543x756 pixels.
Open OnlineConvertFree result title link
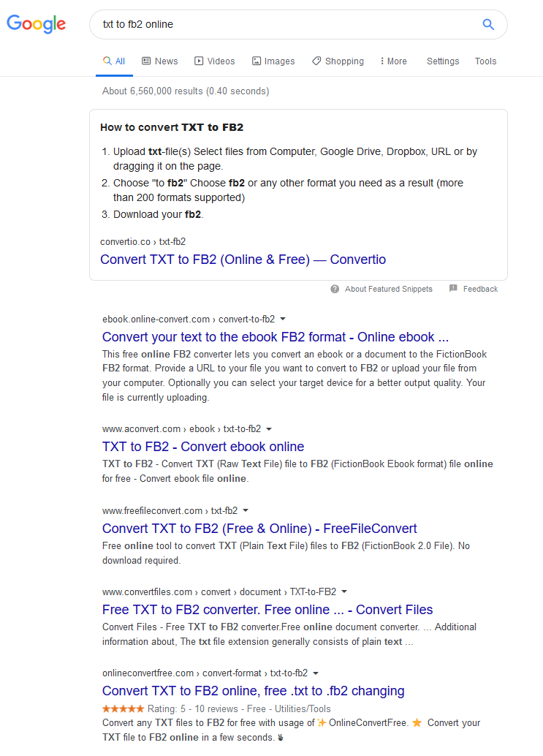click(x=253, y=691)
